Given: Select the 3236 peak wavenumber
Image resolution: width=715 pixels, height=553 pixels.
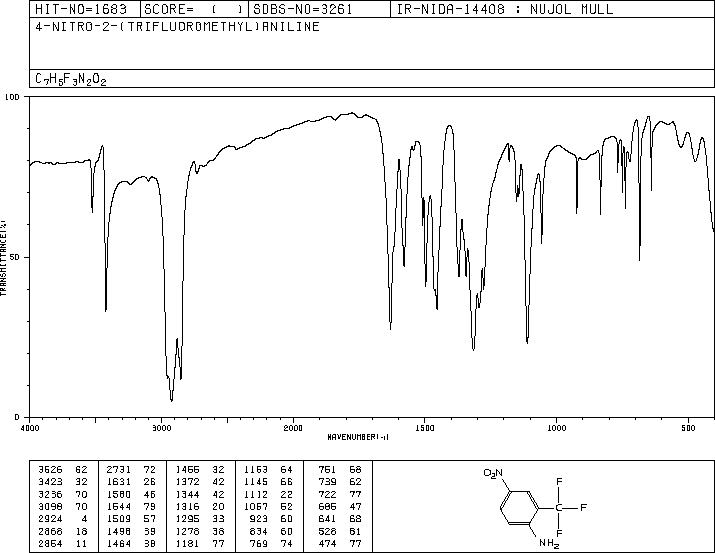Looking at the screenshot, I should [x=50, y=494].
